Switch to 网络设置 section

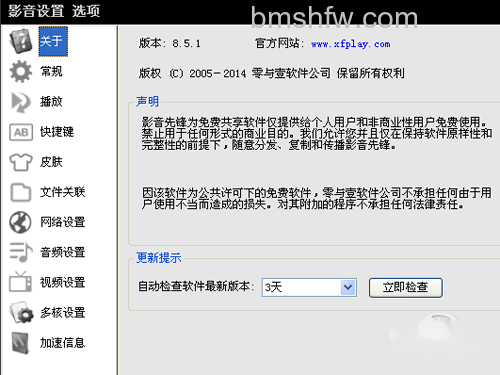63,222
